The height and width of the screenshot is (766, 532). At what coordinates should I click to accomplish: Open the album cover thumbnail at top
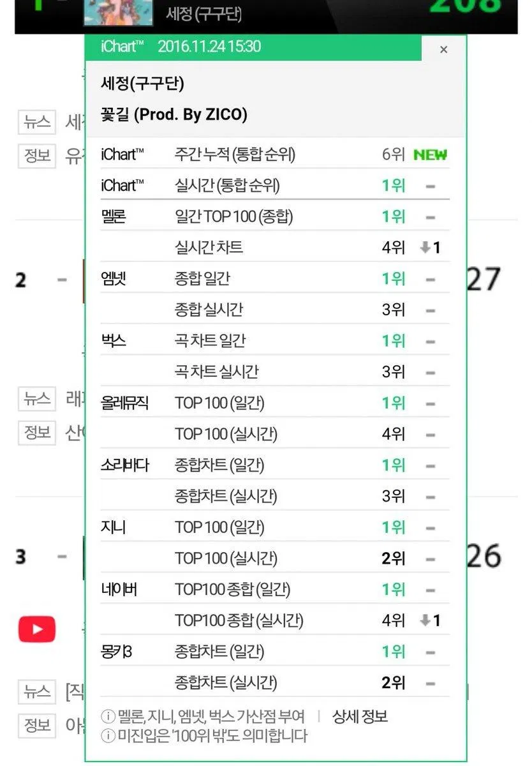[119, 11]
